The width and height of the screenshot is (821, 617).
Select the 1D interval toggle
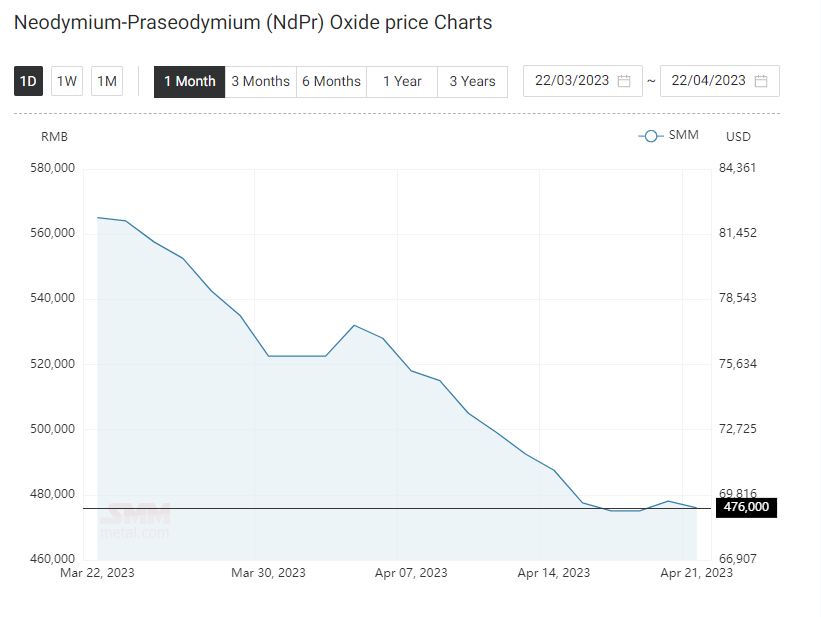28,81
